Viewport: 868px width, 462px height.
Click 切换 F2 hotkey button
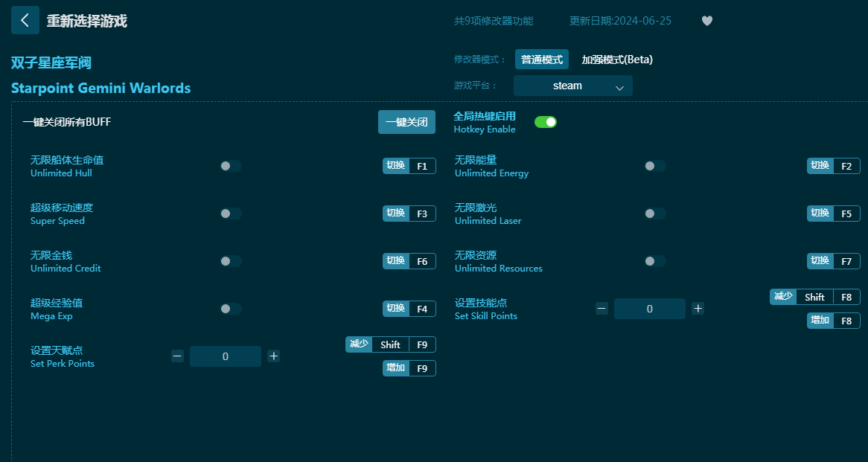tap(834, 166)
